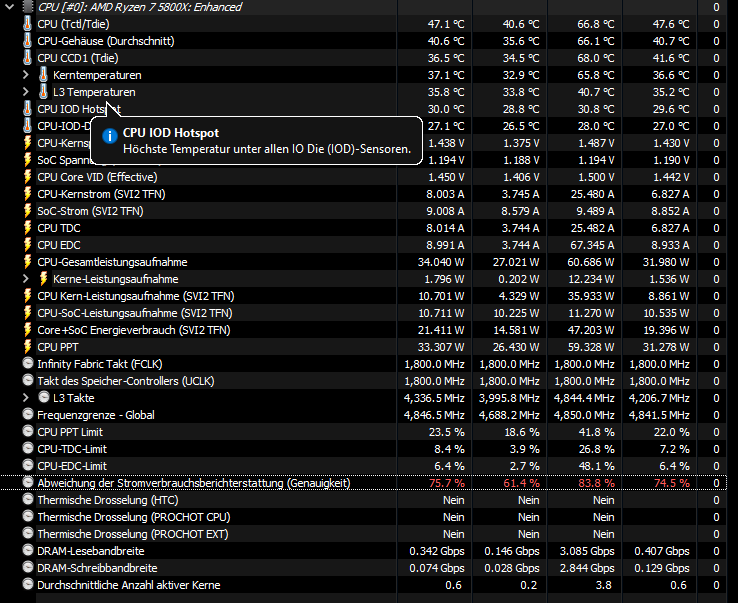Select Durchschnittliche Anzahl aktiver Kerne label
The image size is (738, 603).
click(129, 585)
